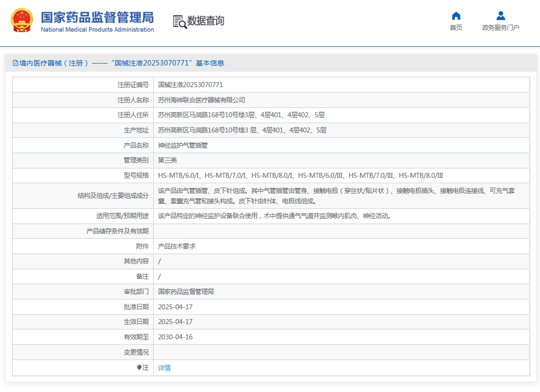540x392 pixels.
Task: Click the 首页 home icon
Action: 456,16
